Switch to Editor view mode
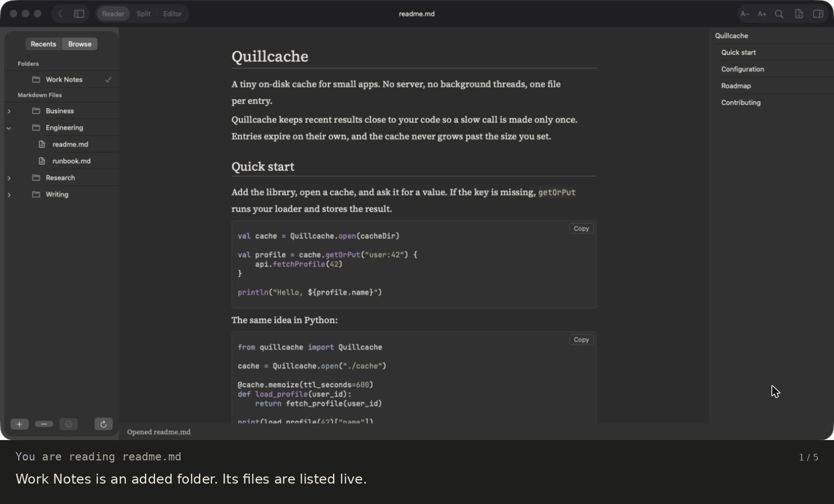This screenshot has width=834, height=504. pyautogui.click(x=172, y=14)
